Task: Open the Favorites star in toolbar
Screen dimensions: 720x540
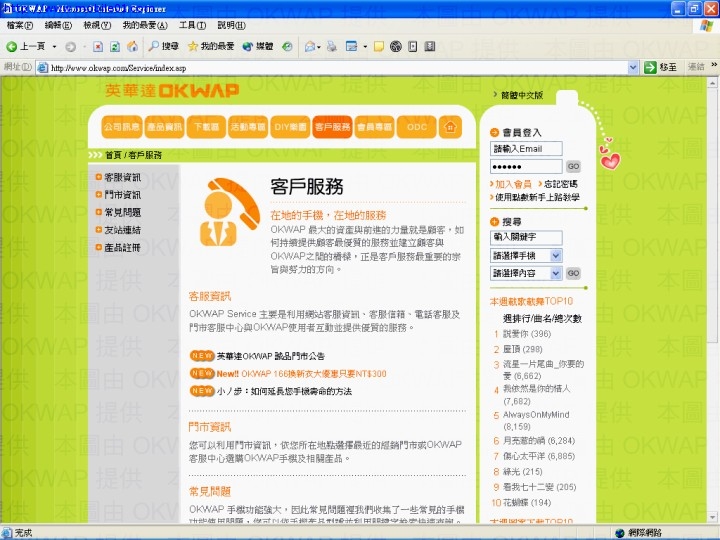Action: pos(193,46)
